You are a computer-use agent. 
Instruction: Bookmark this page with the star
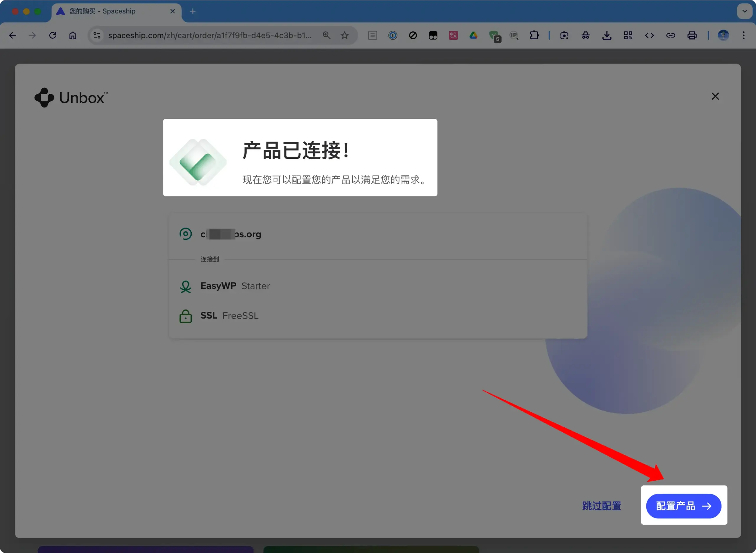tap(345, 35)
